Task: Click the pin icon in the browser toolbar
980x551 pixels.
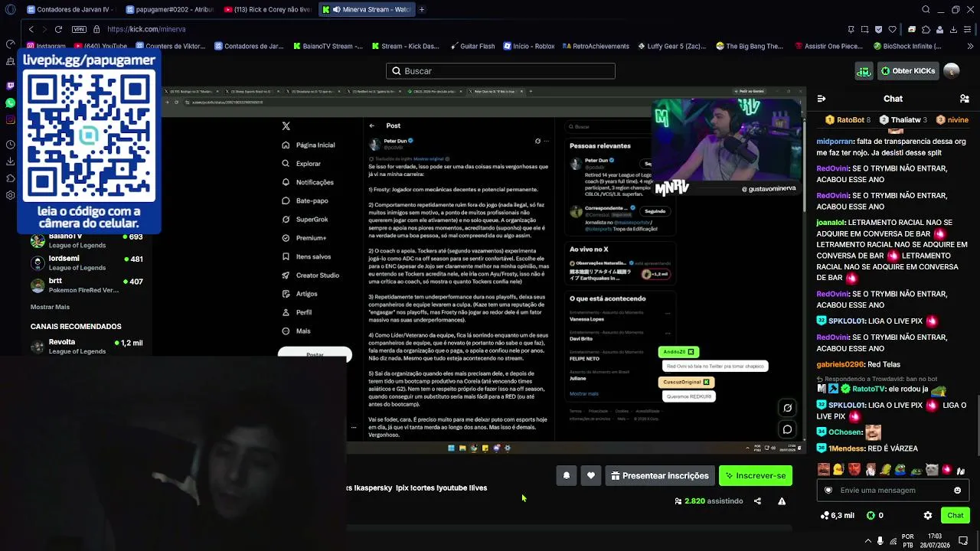Action: (x=851, y=29)
